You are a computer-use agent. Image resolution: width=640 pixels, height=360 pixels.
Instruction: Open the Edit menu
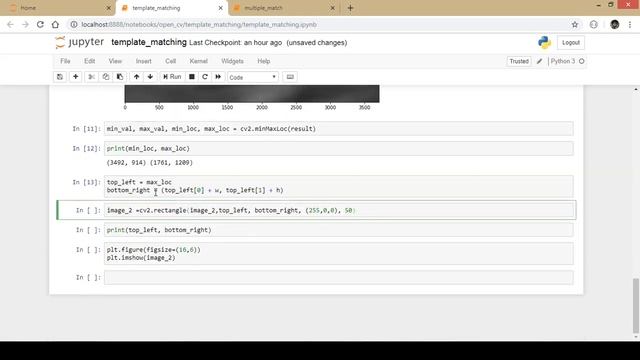89,61
